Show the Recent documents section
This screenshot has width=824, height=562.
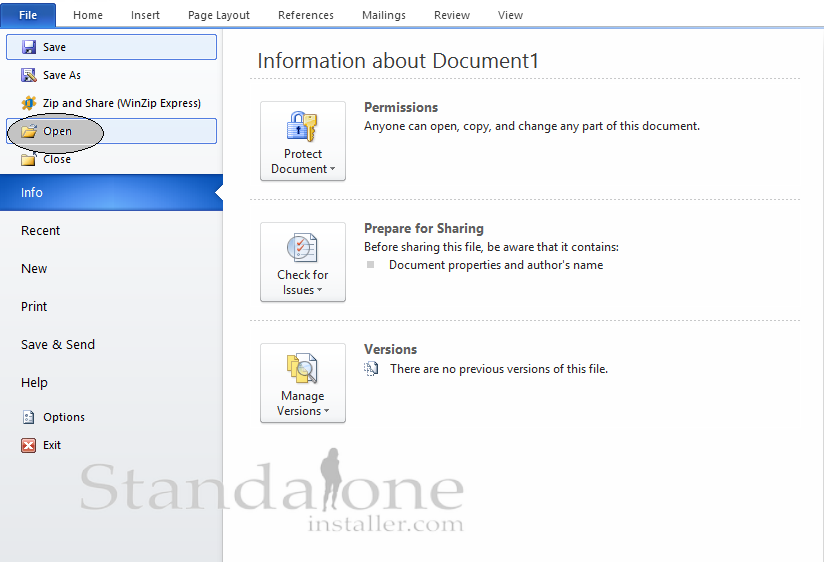[x=111, y=231]
